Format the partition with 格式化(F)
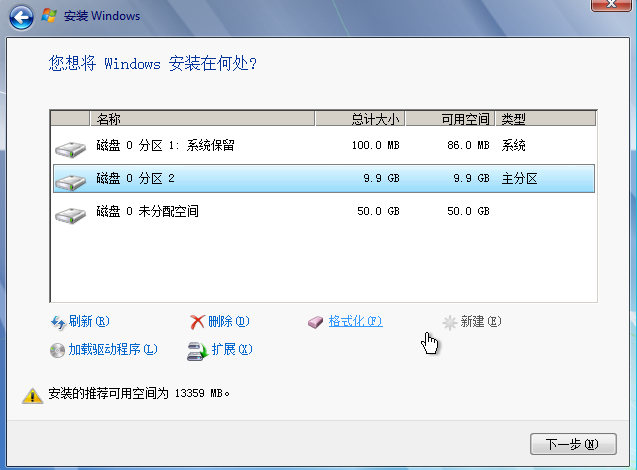 (355, 321)
